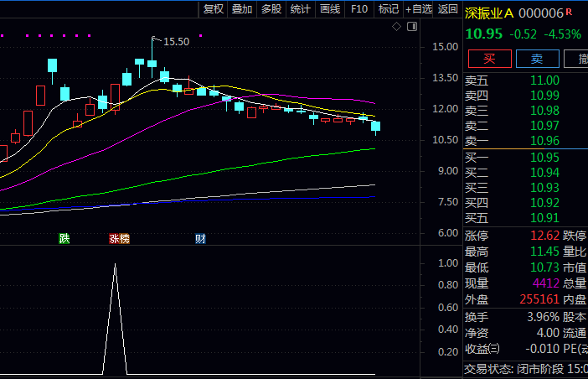Open the 标记 mark menu

(388, 8)
